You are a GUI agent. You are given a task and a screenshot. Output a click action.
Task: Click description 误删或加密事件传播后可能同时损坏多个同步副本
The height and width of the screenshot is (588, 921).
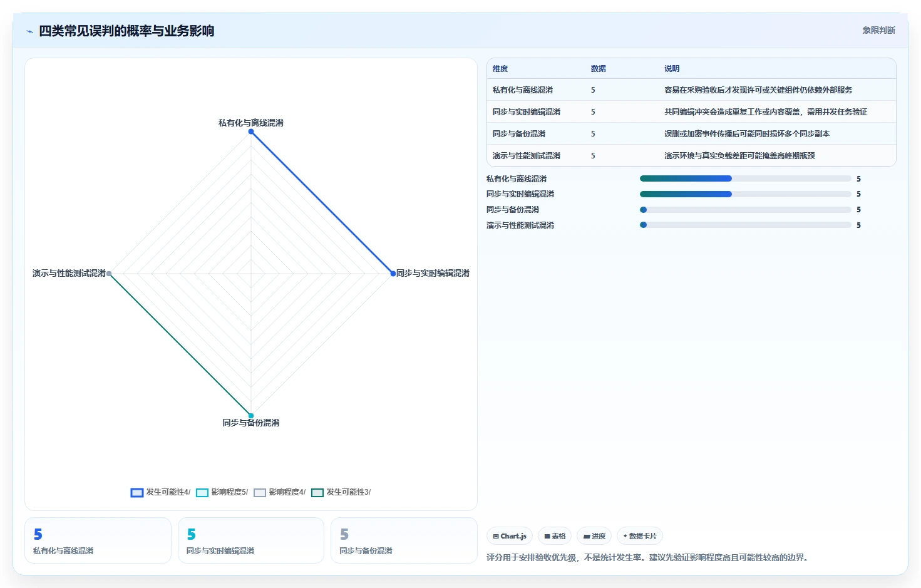747,134
